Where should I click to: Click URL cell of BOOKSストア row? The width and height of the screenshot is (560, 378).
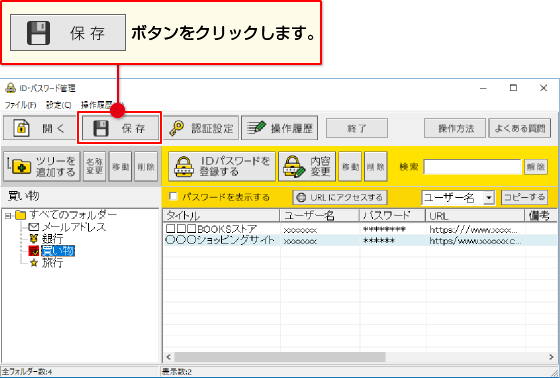tap(475, 229)
